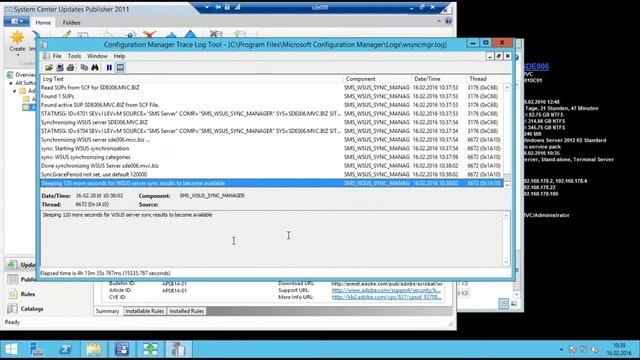Select log row 'Done synchronizing WSUS Server sde006.mvc.biz'

pos(271,166)
